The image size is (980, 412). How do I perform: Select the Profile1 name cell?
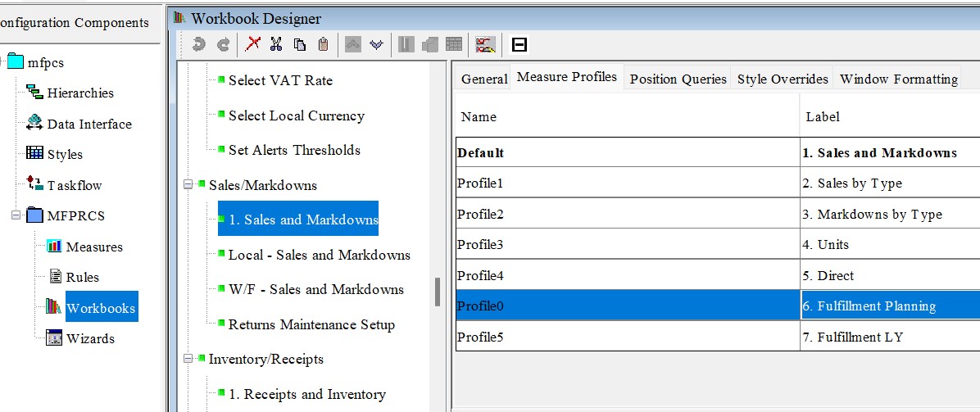(628, 183)
